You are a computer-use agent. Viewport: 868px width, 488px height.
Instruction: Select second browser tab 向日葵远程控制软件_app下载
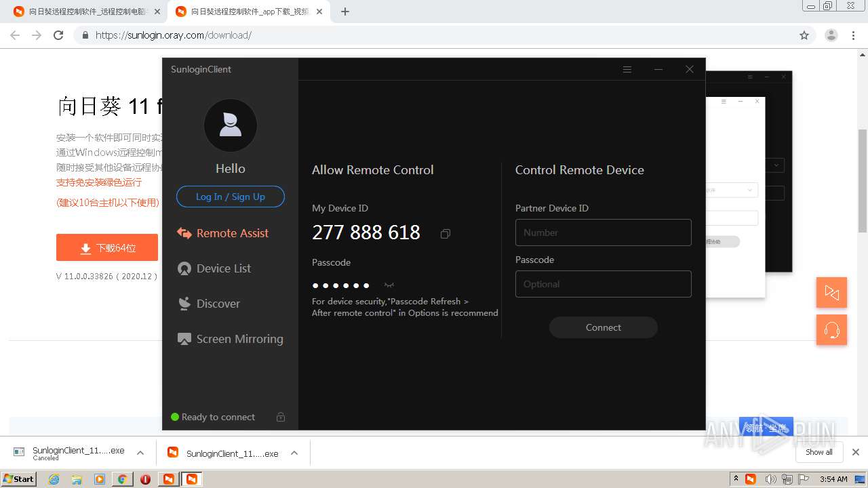click(x=249, y=12)
